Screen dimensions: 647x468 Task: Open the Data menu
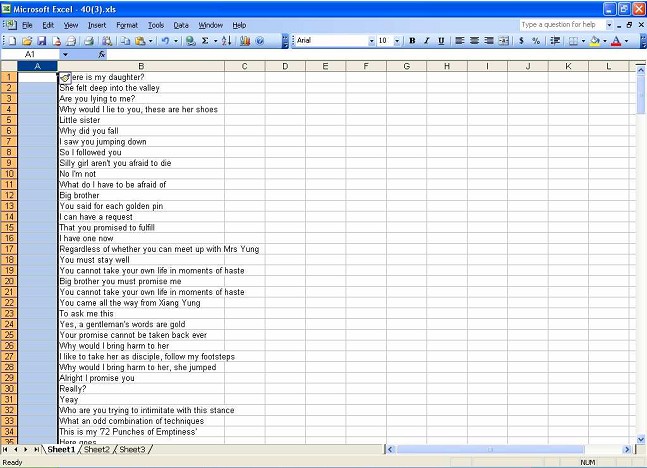point(181,25)
